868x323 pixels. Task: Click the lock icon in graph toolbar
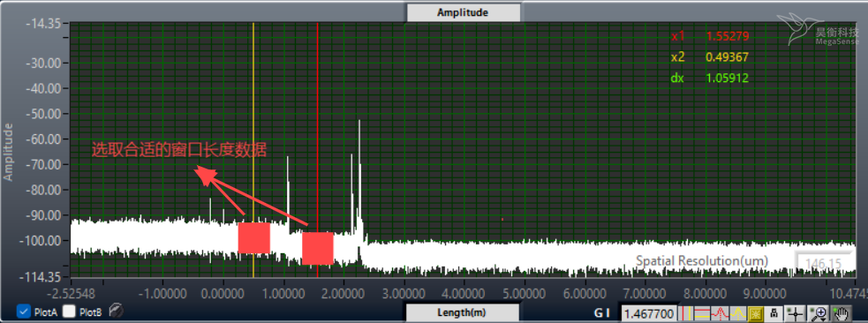click(x=774, y=313)
